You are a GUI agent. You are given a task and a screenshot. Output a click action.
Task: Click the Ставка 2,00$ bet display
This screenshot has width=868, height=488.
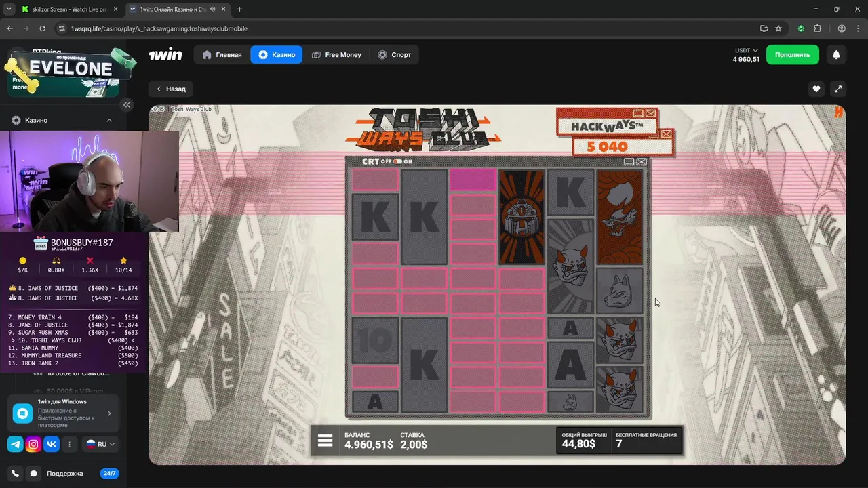414,441
